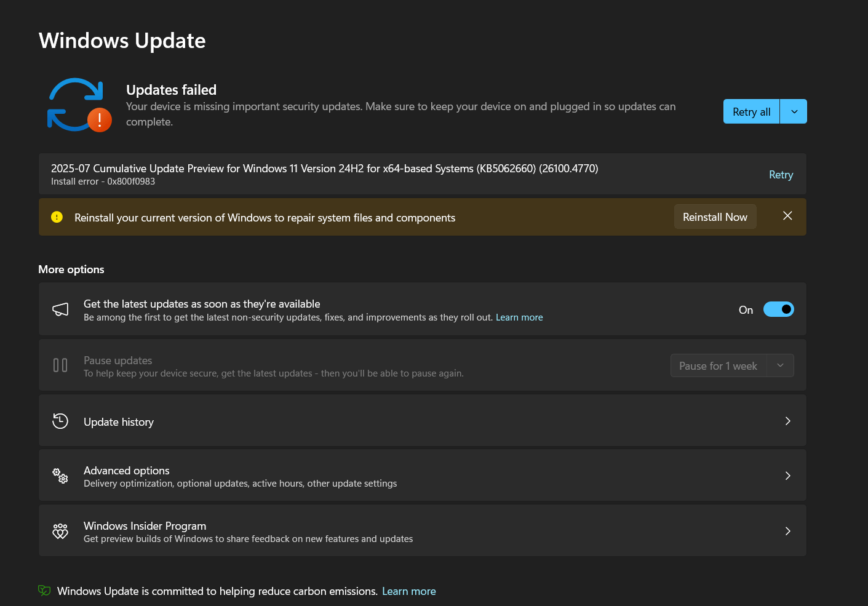Click the Update history clock icon
Image resolution: width=868 pixels, height=606 pixels.
(60, 421)
